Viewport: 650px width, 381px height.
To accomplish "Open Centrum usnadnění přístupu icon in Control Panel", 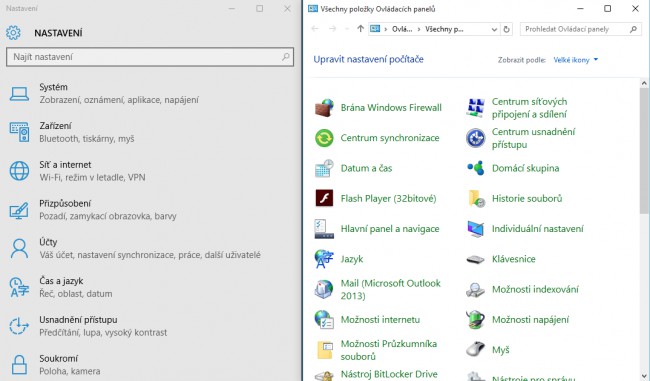I will pos(475,138).
